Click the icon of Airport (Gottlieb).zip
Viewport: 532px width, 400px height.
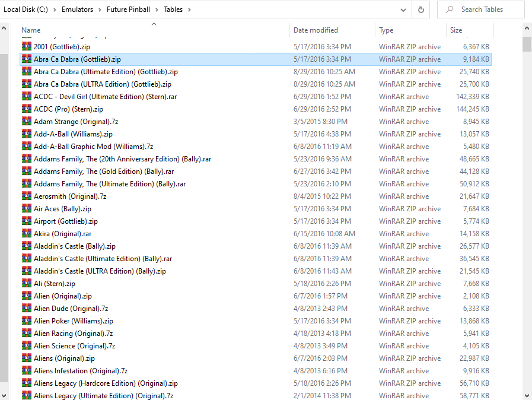coord(27,221)
